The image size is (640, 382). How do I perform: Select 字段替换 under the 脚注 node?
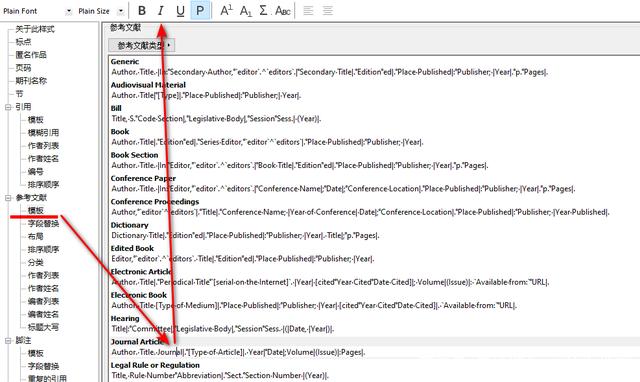pos(43,366)
